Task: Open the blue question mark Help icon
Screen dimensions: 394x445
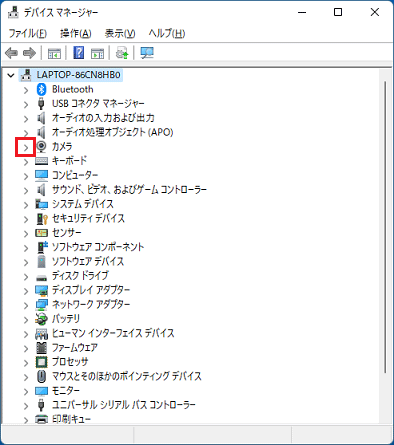Action: 79,53
